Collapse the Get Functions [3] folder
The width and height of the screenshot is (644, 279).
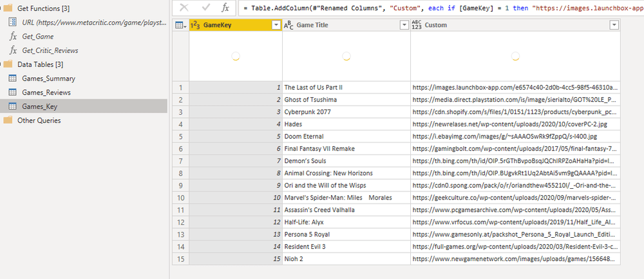[2, 8]
